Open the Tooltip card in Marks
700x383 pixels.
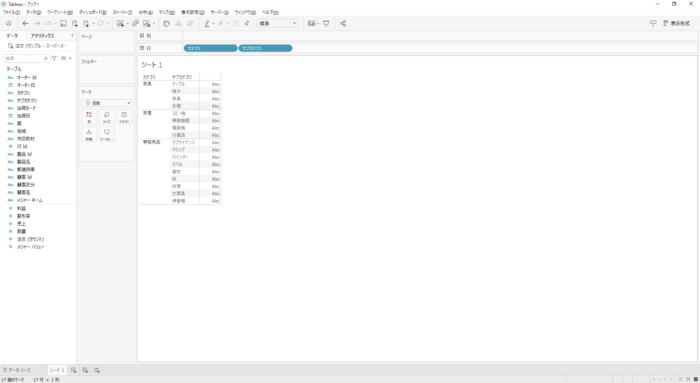point(106,134)
